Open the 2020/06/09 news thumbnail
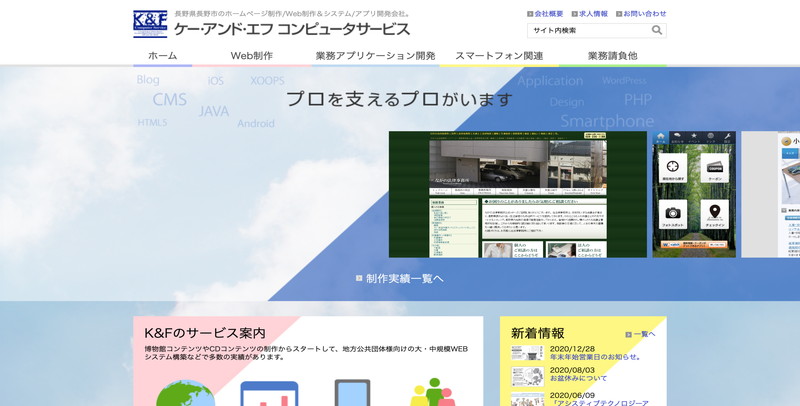The image size is (800, 406). (x=528, y=399)
